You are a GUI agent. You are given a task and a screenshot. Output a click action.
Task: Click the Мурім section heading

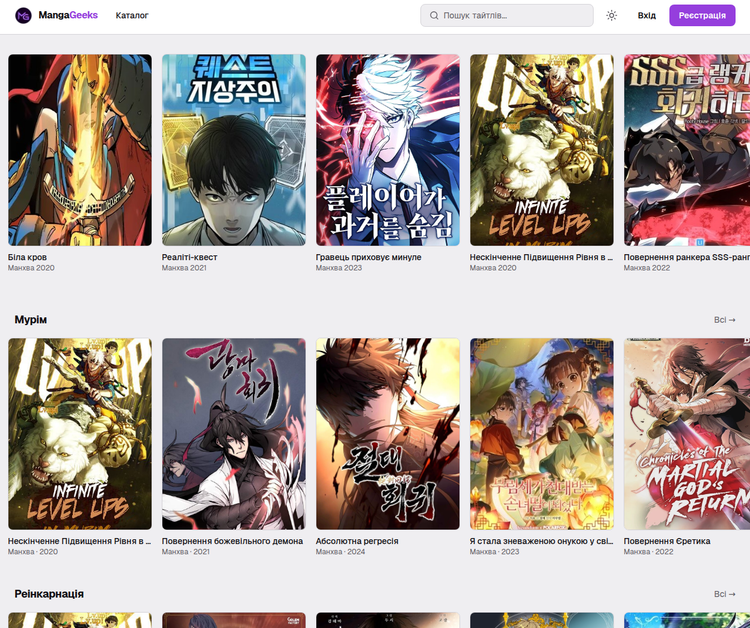tap(31, 320)
